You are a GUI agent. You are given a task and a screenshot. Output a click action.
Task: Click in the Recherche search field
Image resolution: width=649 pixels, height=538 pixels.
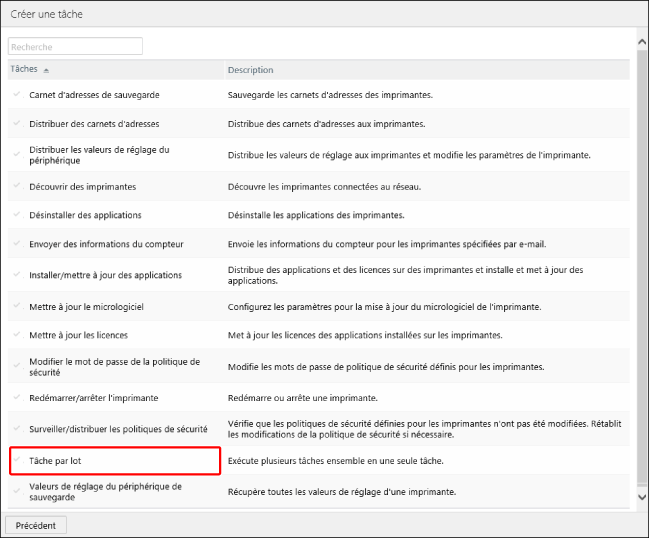[x=75, y=46]
